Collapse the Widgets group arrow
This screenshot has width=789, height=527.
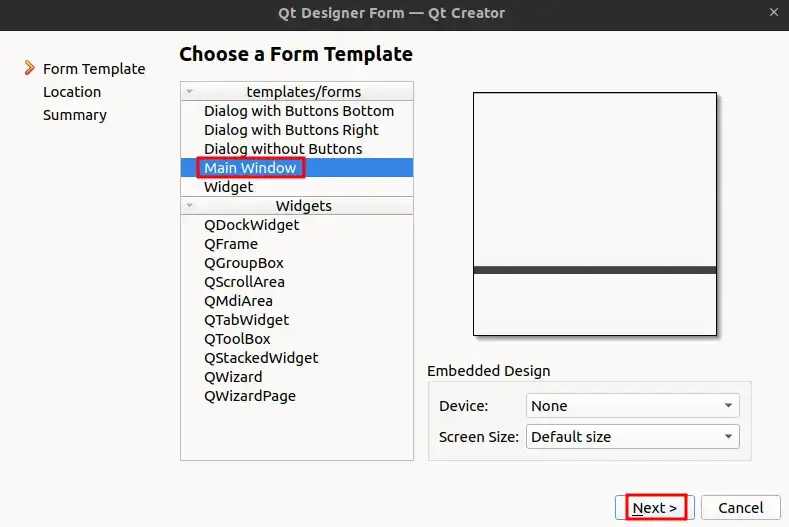(190, 205)
